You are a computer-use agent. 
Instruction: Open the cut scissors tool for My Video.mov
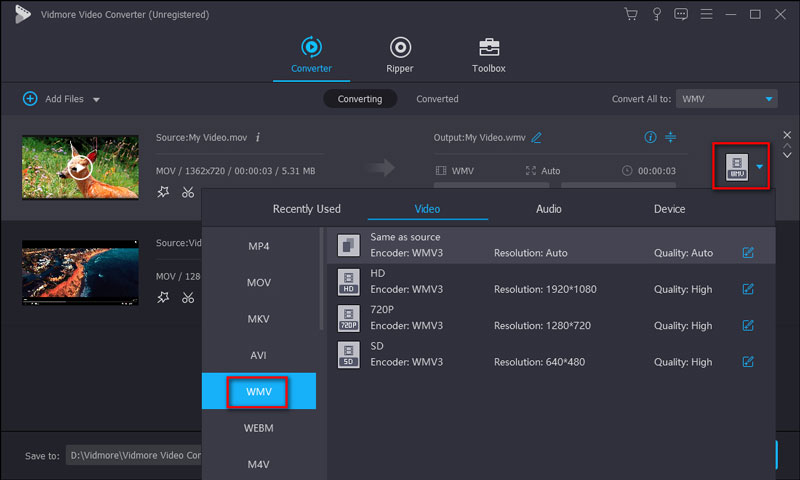[x=188, y=192]
